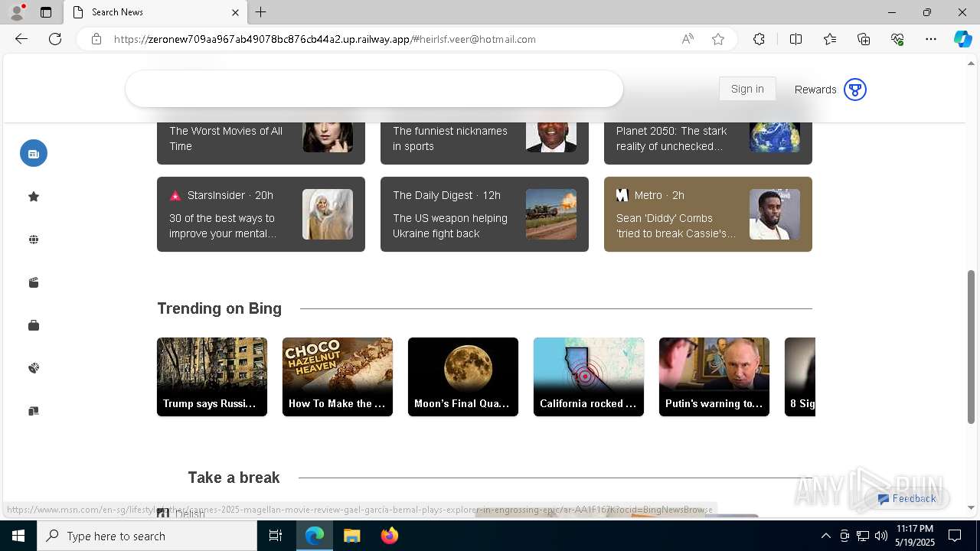Open the clock showing 11:17 PM
Image resolution: width=980 pixels, height=551 pixels.
pyautogui.click(x=915, y=536)
